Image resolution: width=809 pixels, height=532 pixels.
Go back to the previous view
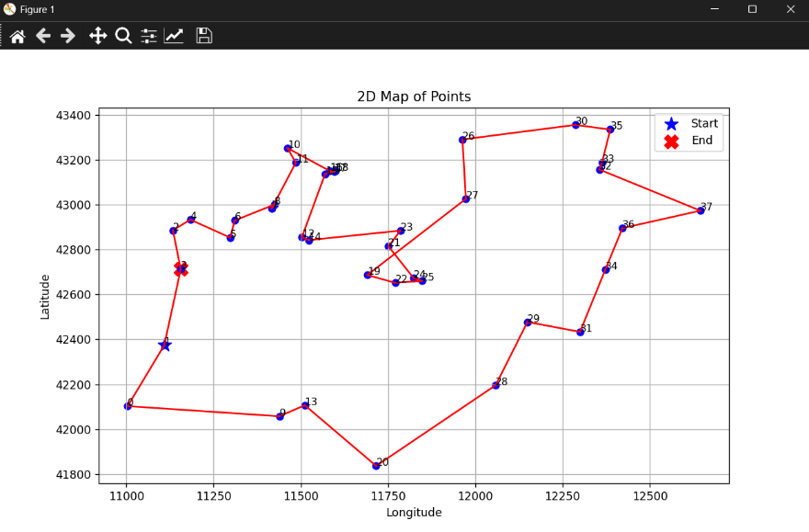pyautogui.click(x=43, y=36)
